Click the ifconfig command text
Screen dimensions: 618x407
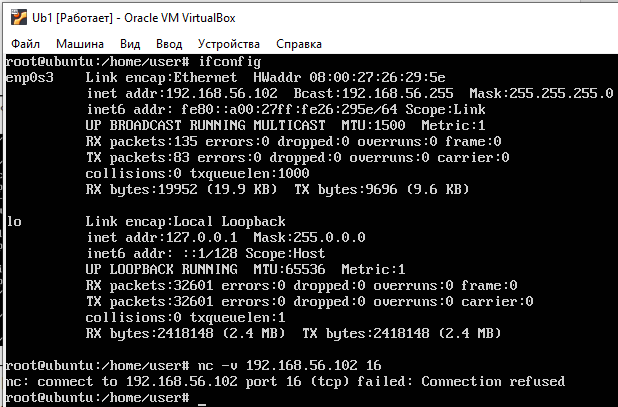point(230,62)
